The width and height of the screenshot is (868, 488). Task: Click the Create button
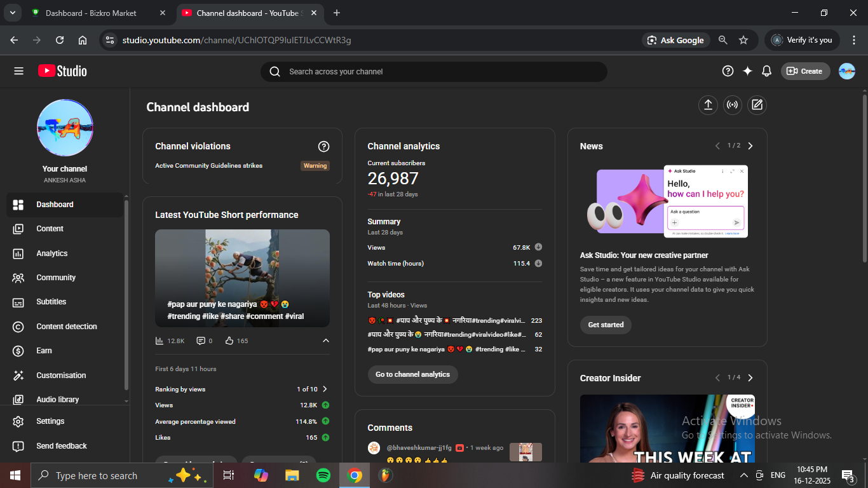805,71
